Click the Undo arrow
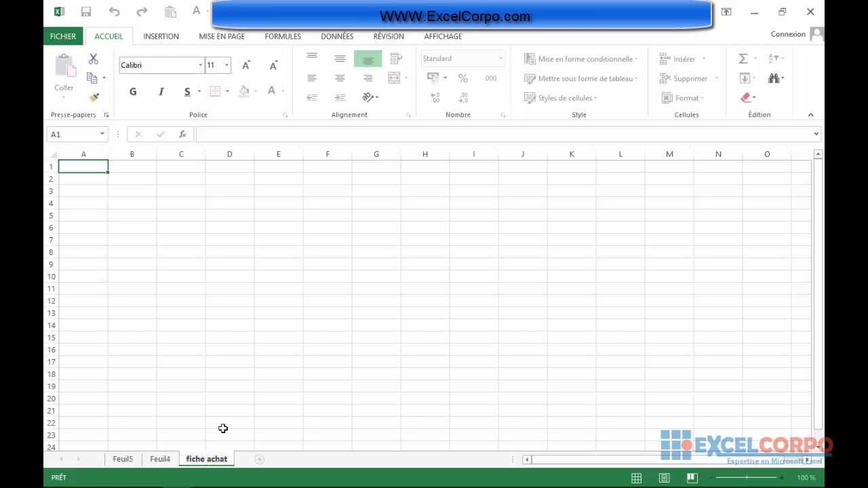This screenshot has width=868, height=488. (114, 12)
